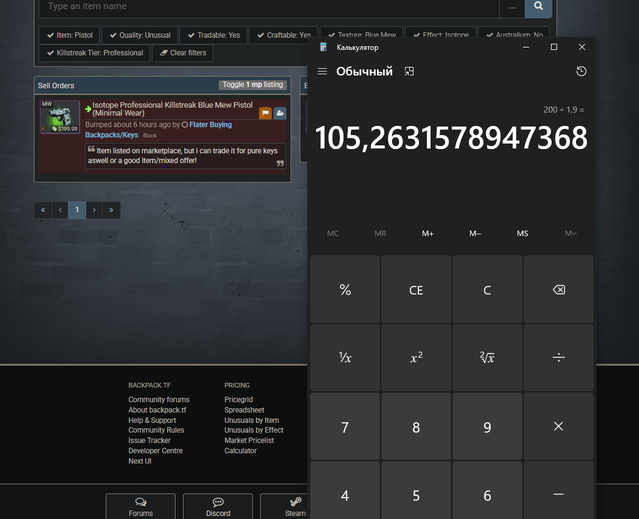Remove the Texture: Blue Mew filter
Viewport: 639px width, 519px height.
(x=362, y=33)
